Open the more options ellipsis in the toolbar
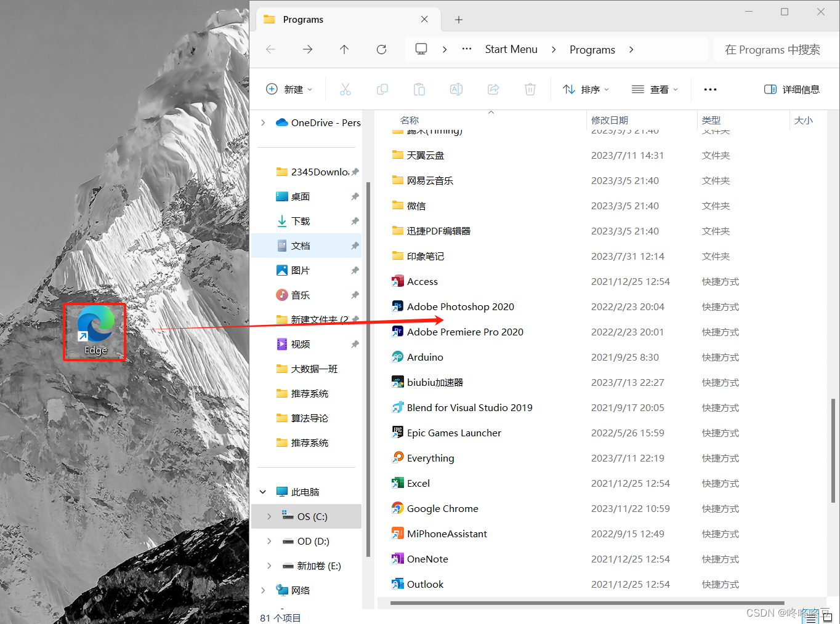840x624 pixels. click(710, 89)
